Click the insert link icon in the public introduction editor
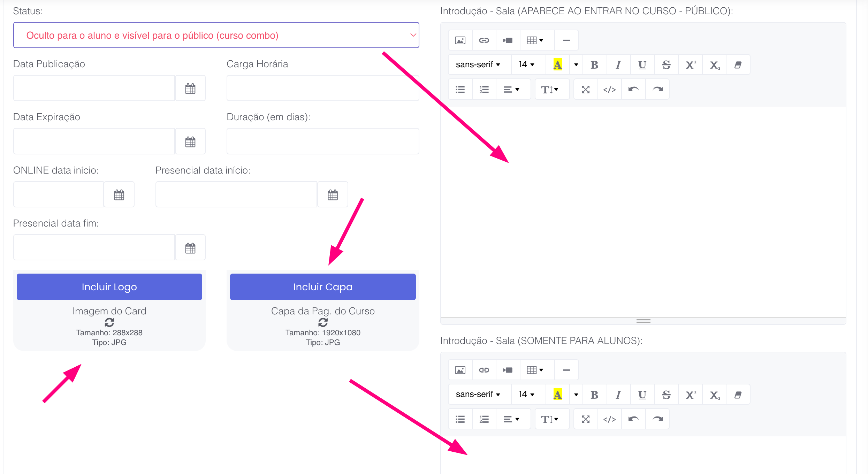868x474 pixels. [x=484, y=40]
